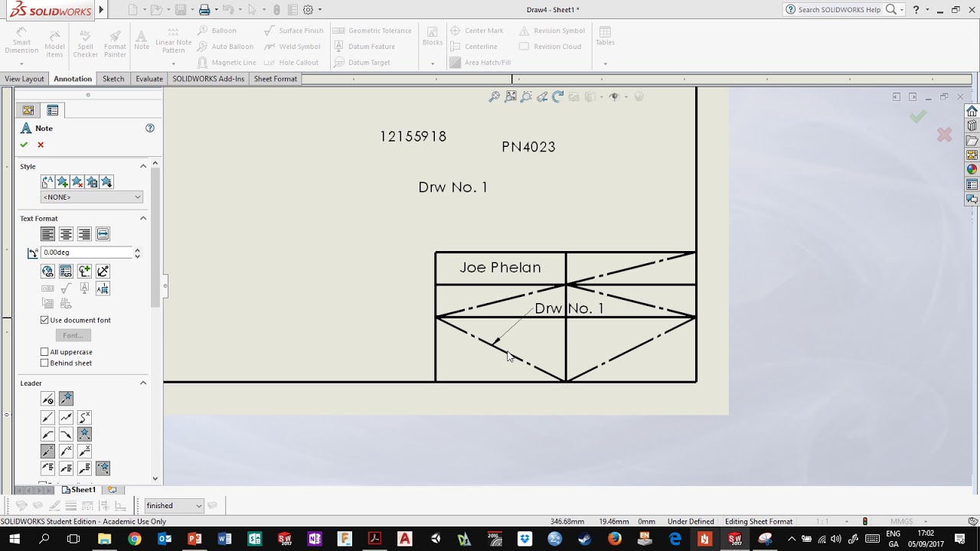Viewport: 980px width, 551px height.
Task: Click the Balloon tool
Action: coord(217,31)
